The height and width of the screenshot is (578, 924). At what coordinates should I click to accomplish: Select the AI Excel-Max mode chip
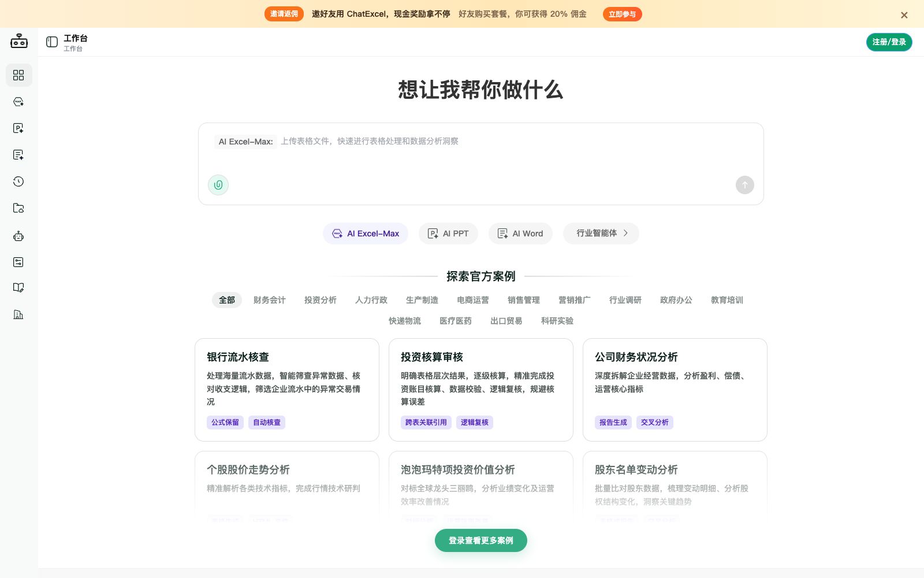point(366,234)
